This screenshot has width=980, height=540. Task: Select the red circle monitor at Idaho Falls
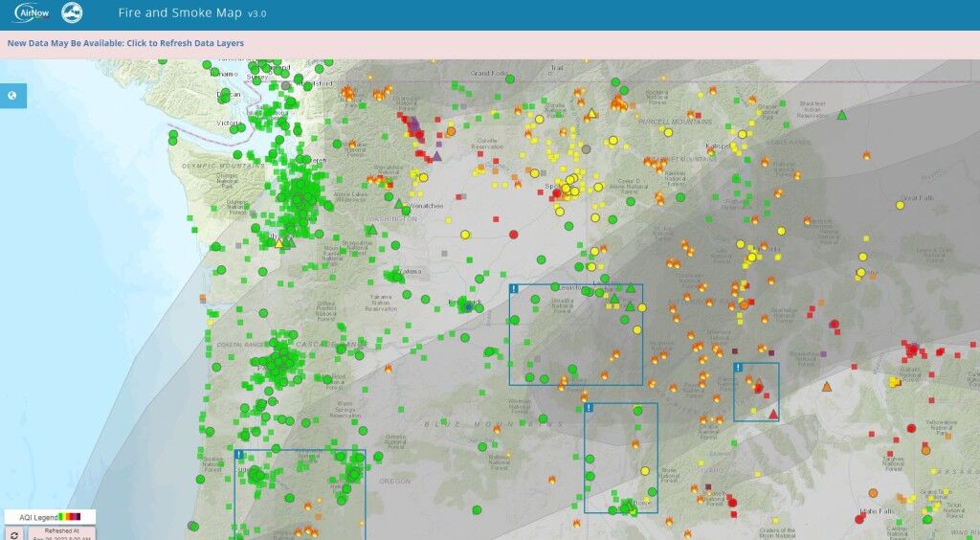point(859,519)
